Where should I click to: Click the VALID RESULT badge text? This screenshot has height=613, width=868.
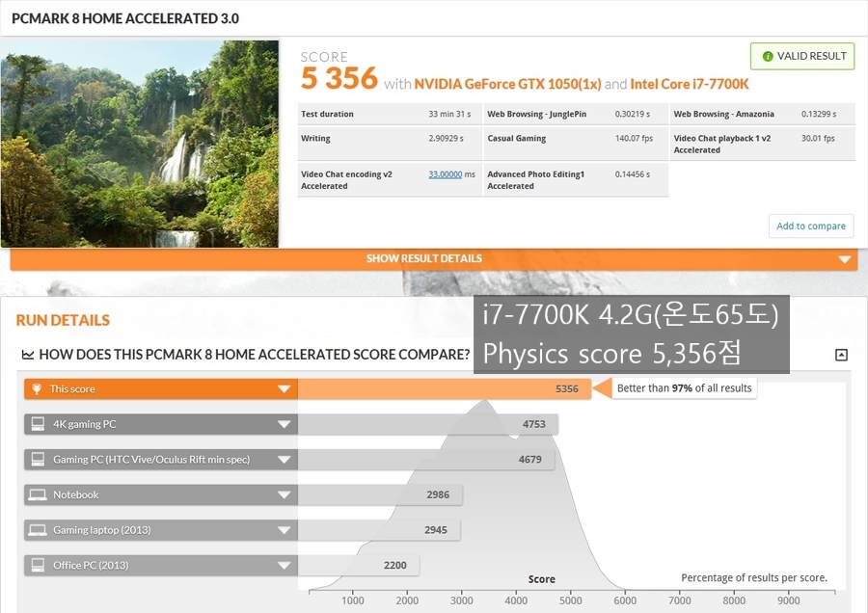coord(811,56)
